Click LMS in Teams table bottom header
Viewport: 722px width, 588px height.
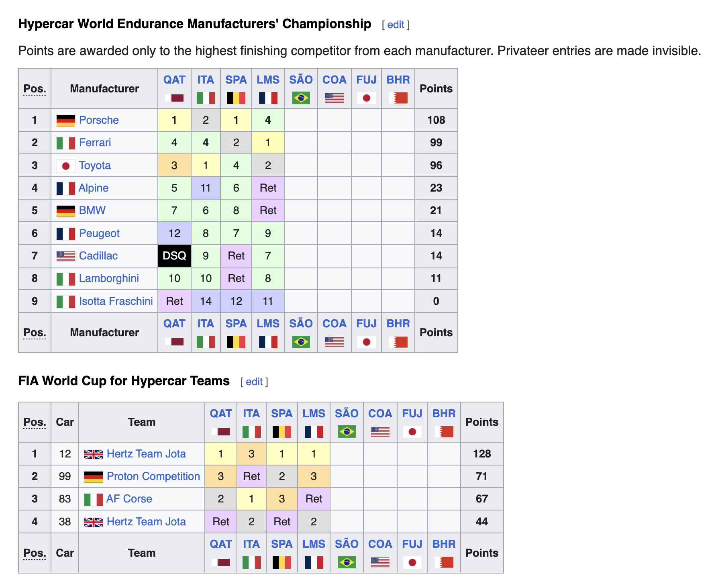pos(314,544)
